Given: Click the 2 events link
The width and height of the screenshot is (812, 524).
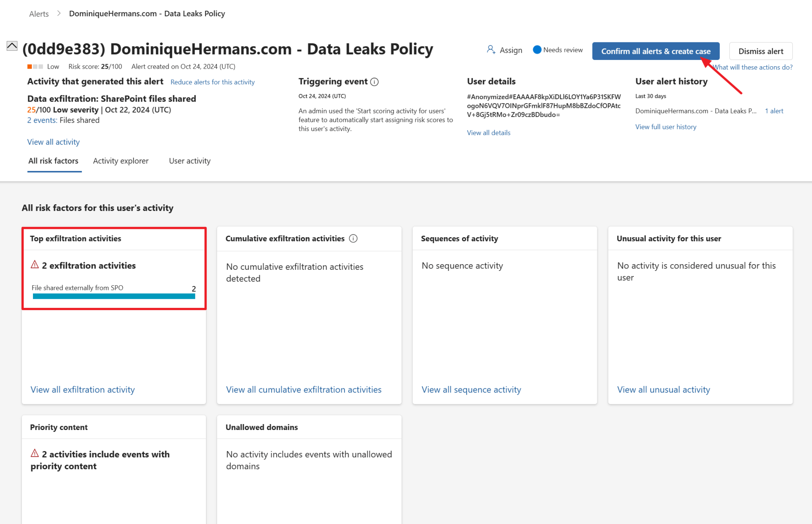Looking at the screenshot, I should (x=41, y=120).
